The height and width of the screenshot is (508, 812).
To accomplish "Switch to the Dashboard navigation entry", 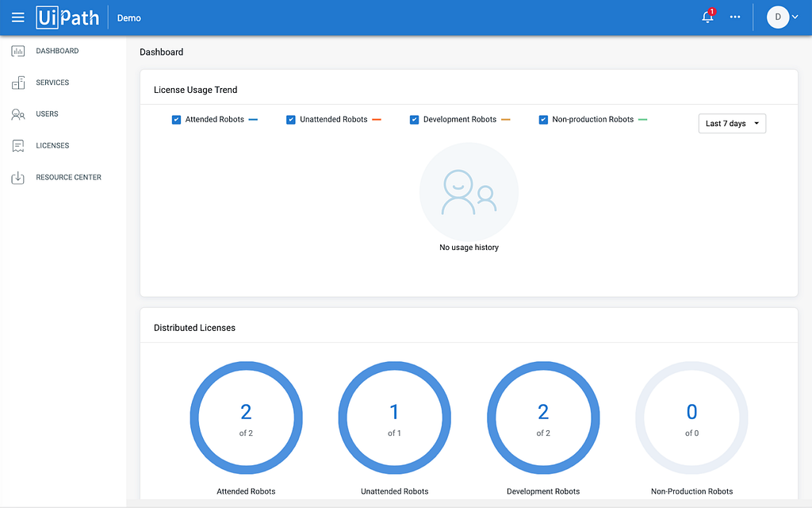I will [x=59, y=50].
